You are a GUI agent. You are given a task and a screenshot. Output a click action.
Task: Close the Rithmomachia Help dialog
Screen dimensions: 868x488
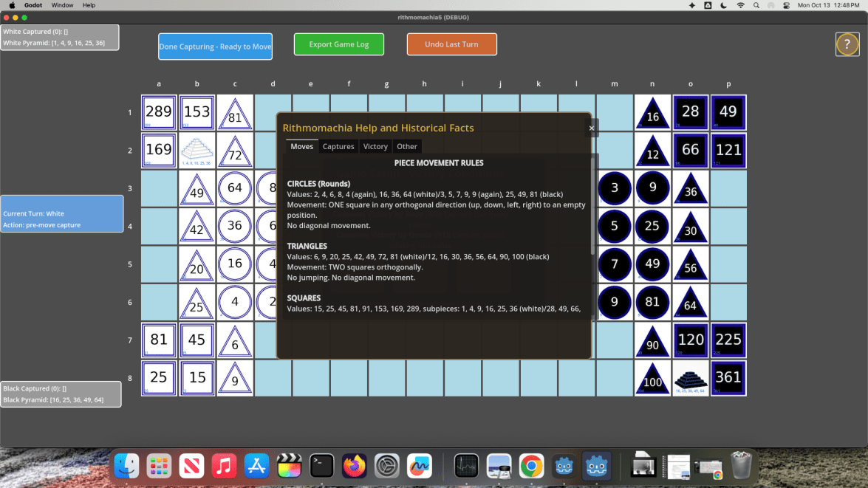click(591, 128)
